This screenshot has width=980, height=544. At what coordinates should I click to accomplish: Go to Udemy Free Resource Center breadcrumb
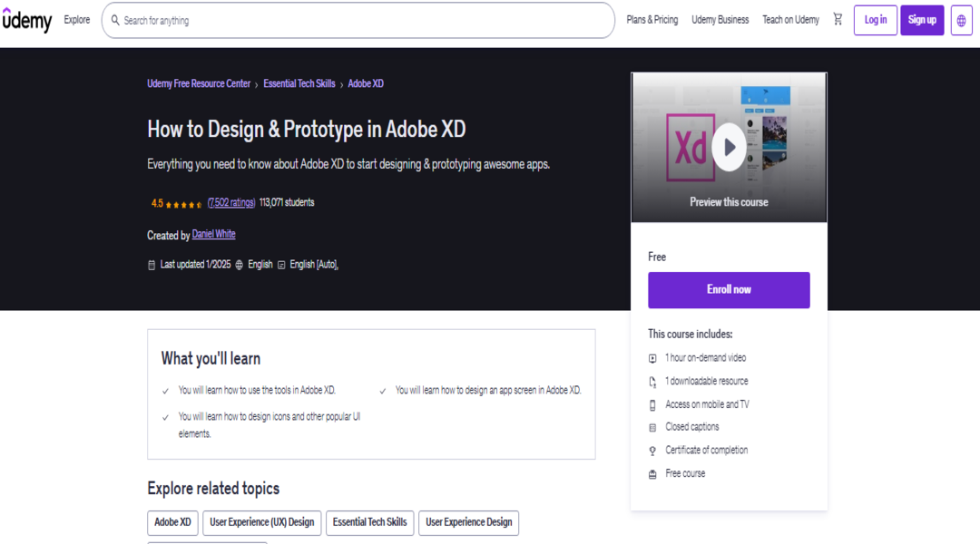click(x=199, y=83)
